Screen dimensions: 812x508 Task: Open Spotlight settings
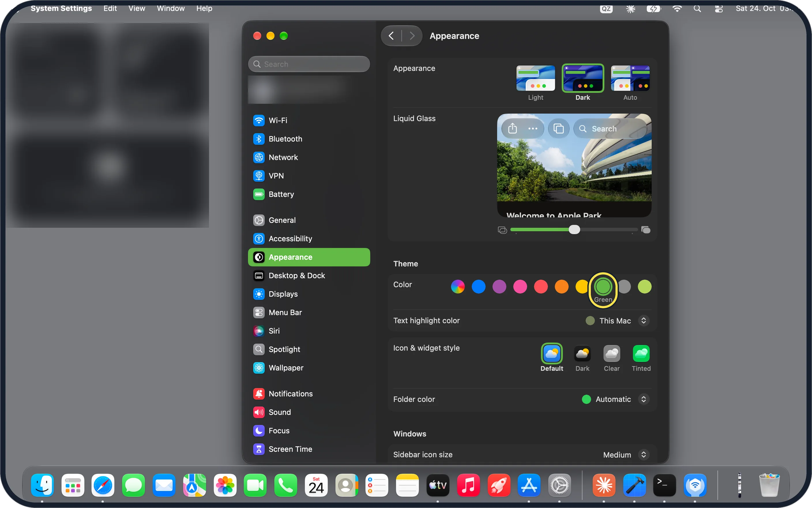pos(309,349)
